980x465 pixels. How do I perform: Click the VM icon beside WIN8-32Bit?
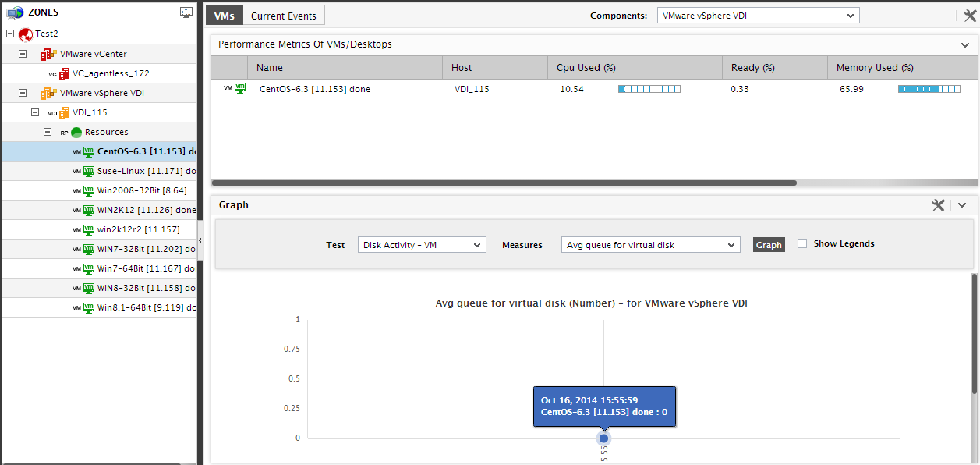tap(89, 288)
